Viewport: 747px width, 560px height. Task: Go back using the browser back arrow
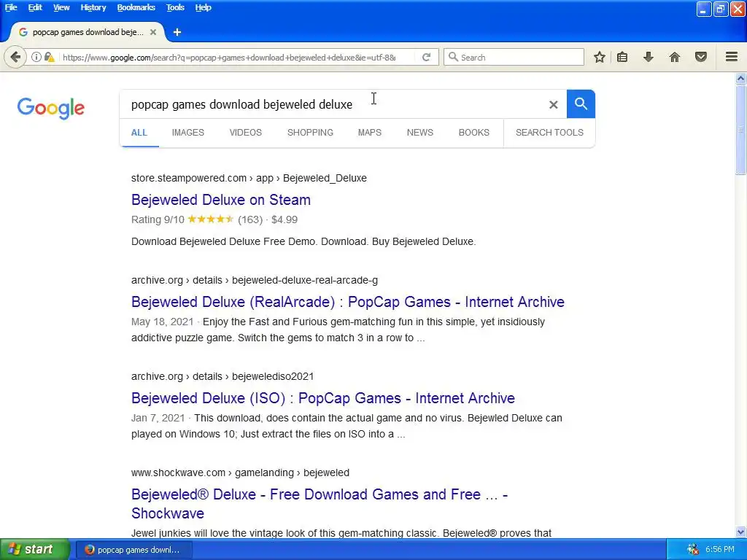click(x=15, y=58)
